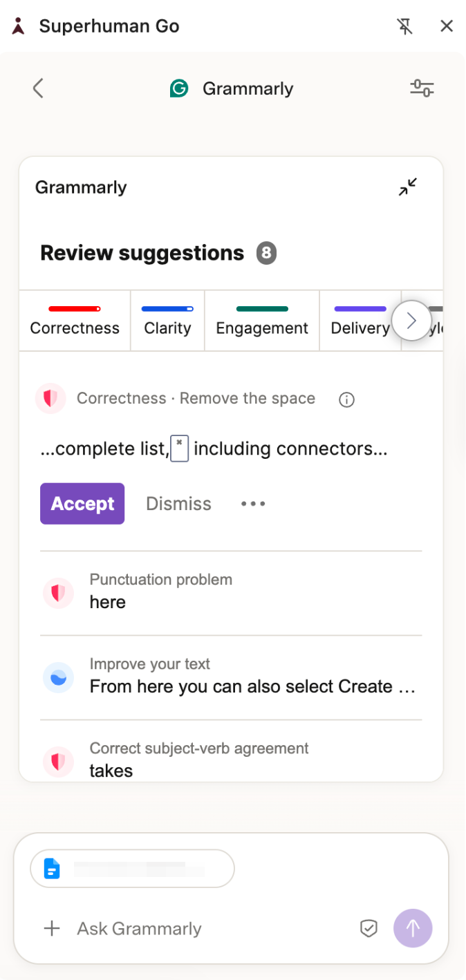Expand the Correct subject-verb agreement suggestion
466x980 pixels.
tap(231, 757)
